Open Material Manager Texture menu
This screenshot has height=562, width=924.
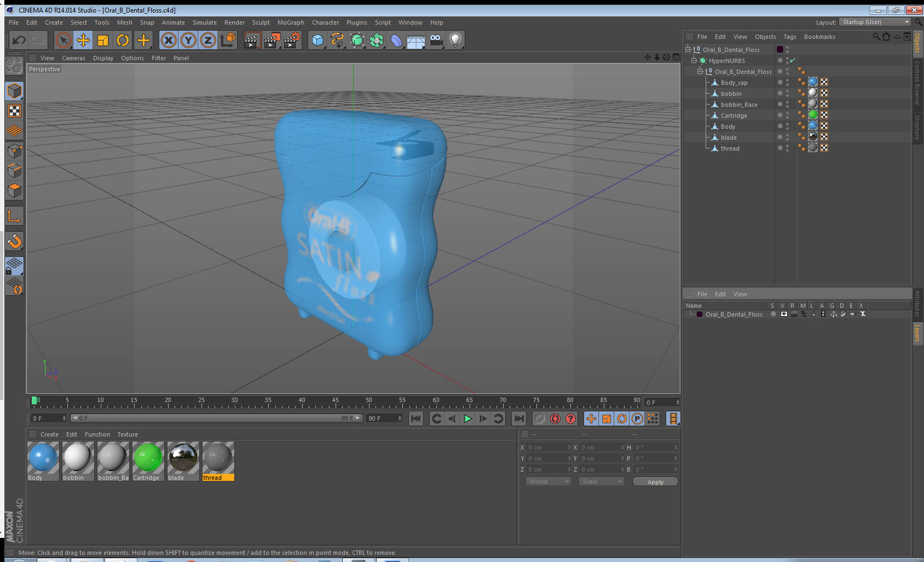[128, 434]
